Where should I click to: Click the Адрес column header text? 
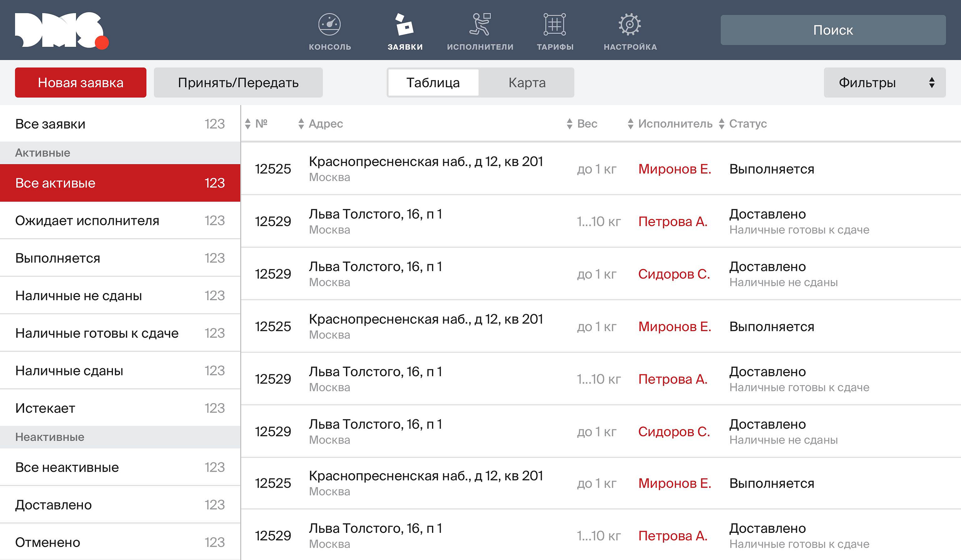click(326, 124)
